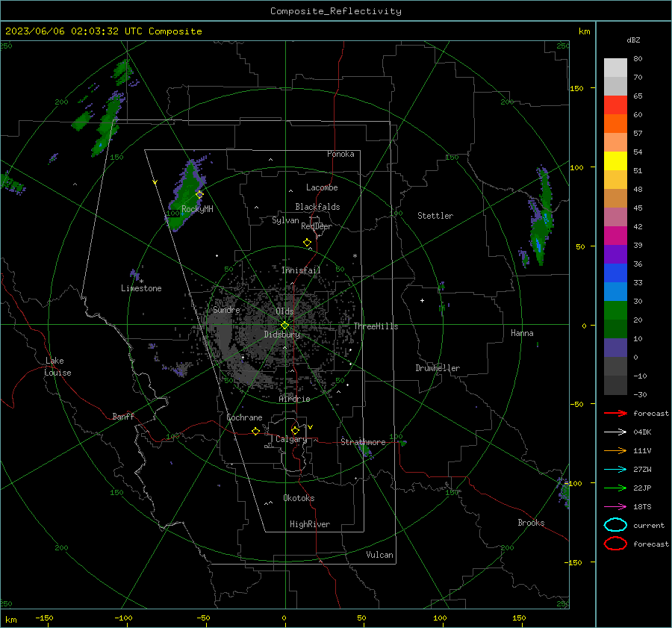Viewport: 672px width, 628px height.
Task: Select the RedDeer city label
Action: click(317, 226)
